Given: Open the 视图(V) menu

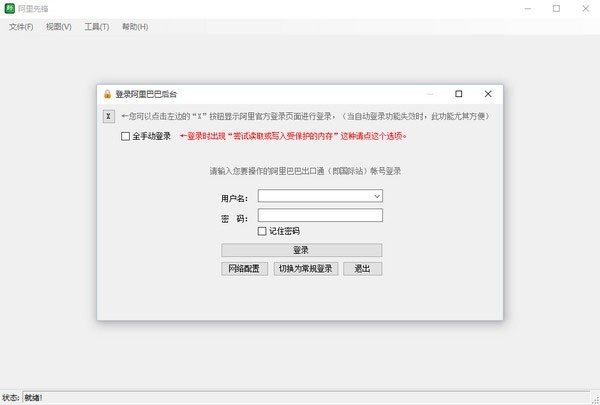Looking at the screenshot, I should coord(59,27).
